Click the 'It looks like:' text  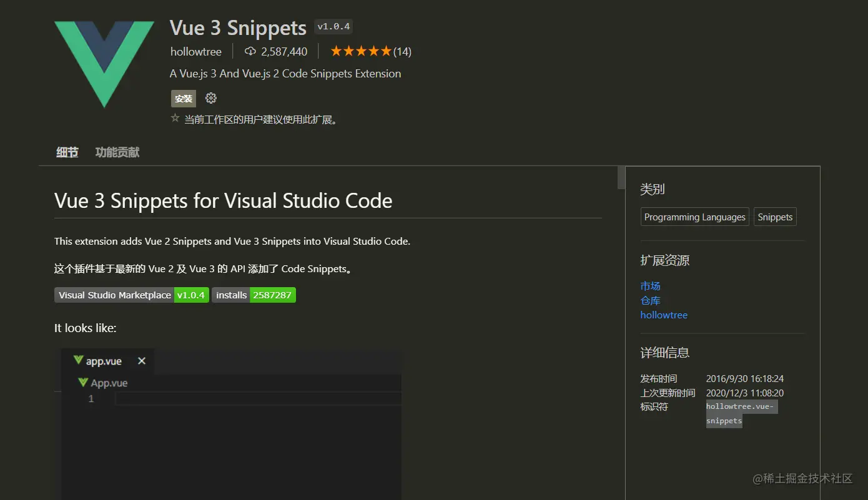point(86,328)
